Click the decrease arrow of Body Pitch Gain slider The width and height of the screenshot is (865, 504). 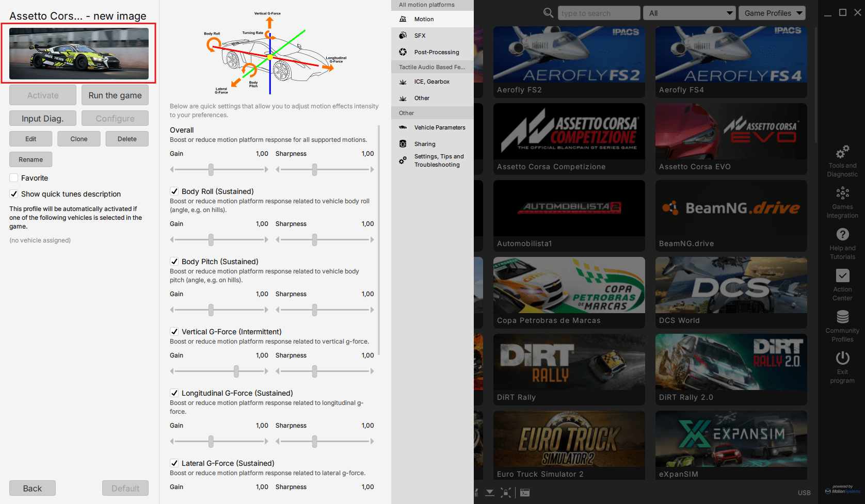pyautogui.click(x=172, y=310)
